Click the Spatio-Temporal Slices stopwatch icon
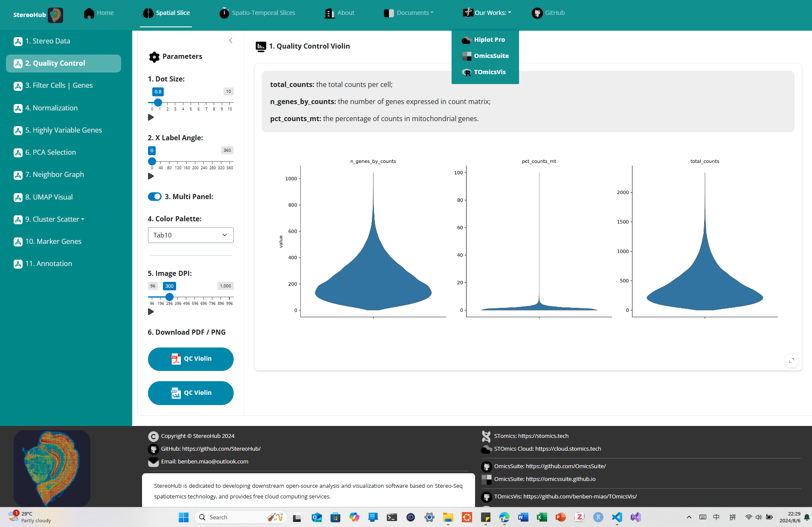The image size is (812, 527). point(224,13)
